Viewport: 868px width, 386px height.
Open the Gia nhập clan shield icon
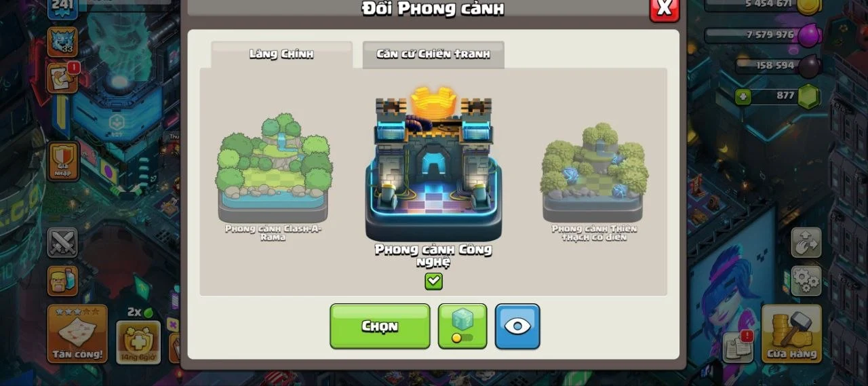tap(63, 161)
